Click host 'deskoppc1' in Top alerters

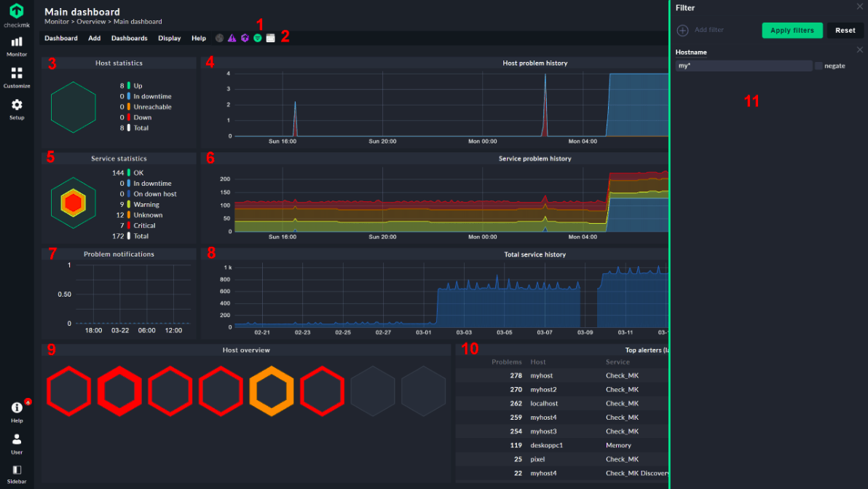546,445
